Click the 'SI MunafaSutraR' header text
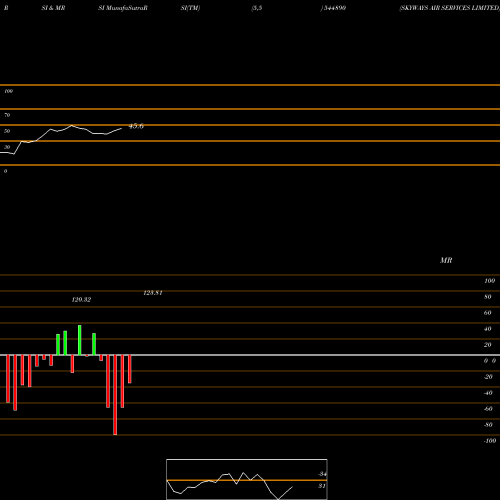This screenshot has width=500, height=500. tap(123, 8)
